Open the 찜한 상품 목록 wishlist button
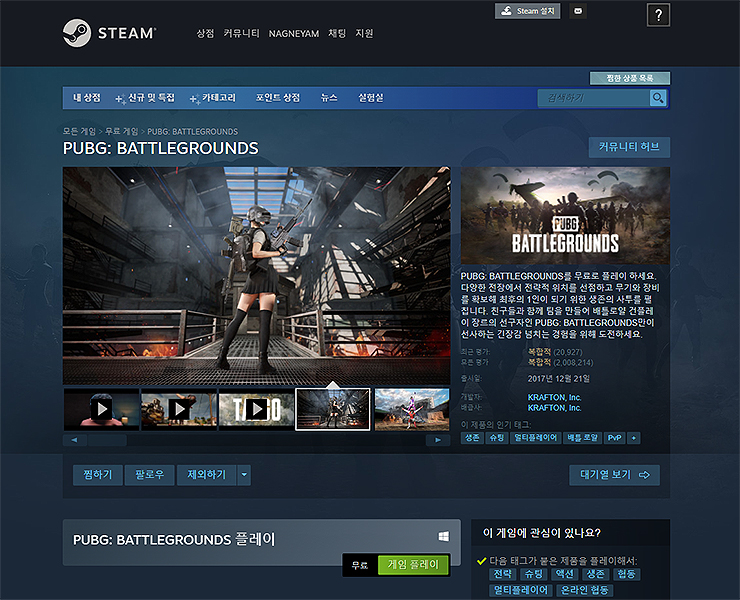The height and width of the screenshot is (600, 740). coord(630,78)
